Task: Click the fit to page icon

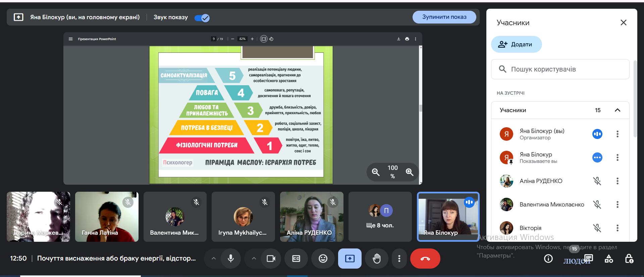Action: (x=264, y=39)
